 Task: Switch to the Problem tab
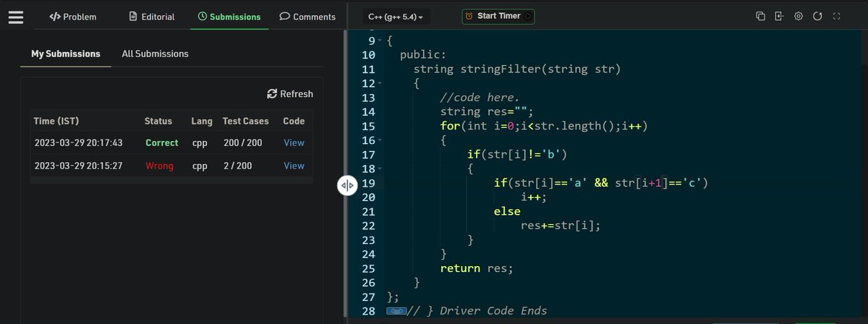(x=72, y=17)
